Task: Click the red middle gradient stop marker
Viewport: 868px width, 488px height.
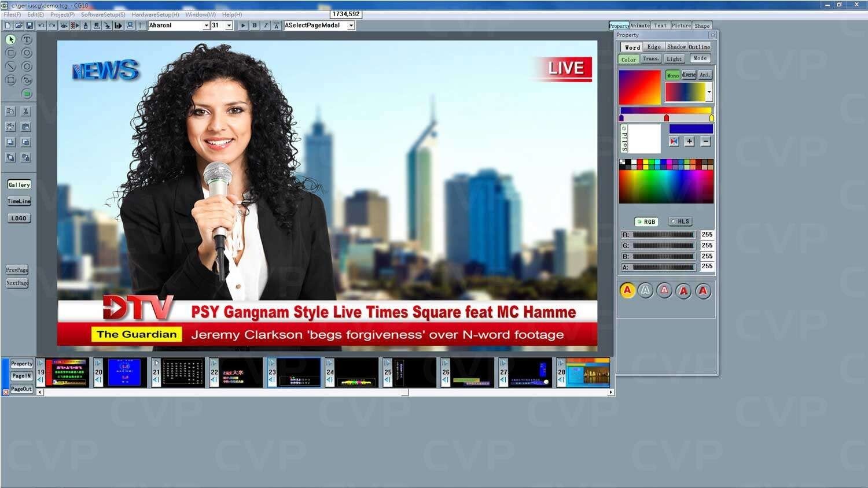Action: coord(666,118)
